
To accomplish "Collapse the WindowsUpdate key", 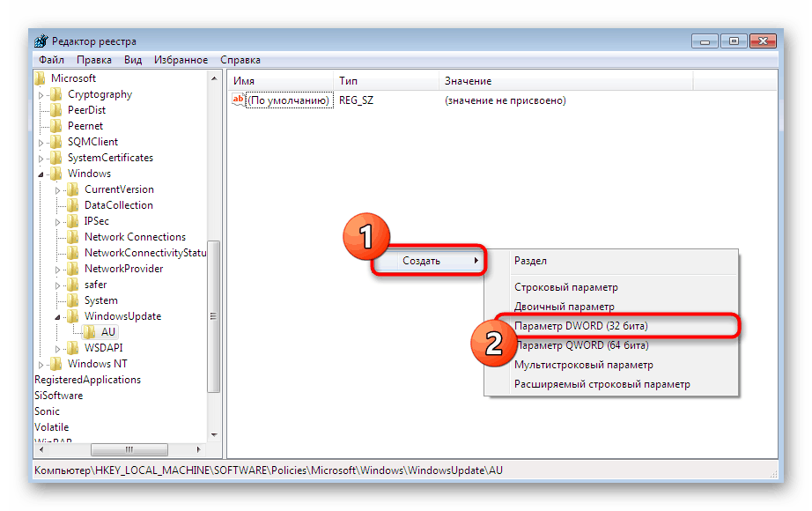I will tap(57, 317).
